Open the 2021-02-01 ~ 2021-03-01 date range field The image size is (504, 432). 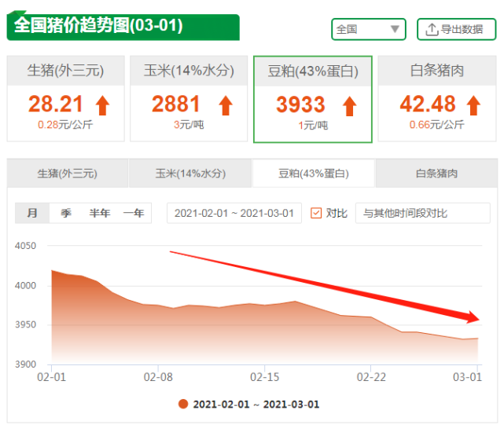click(x=234, y=213)
